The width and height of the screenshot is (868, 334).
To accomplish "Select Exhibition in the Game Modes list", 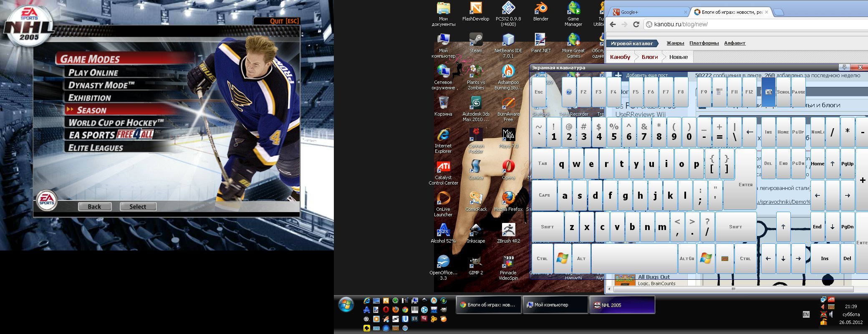I will click(89, 98).
